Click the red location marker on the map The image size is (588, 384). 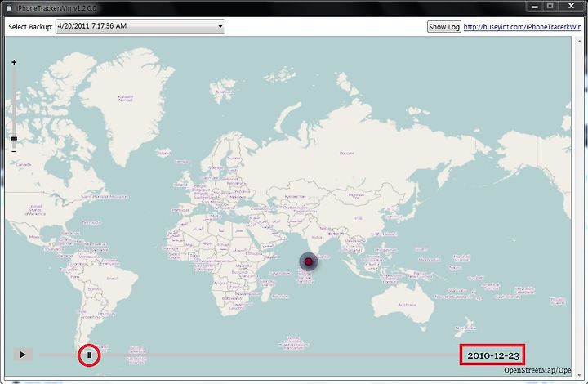coord(308,261)
